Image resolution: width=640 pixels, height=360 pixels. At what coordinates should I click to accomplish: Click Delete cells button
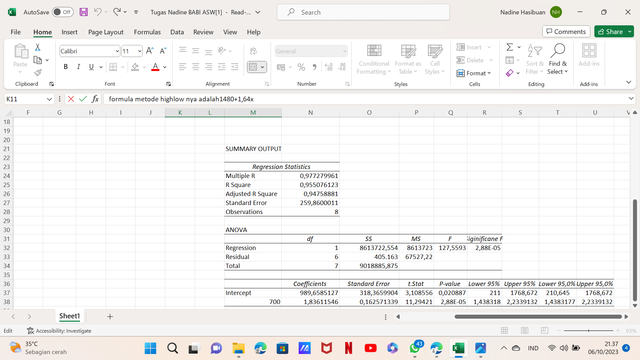pos(474,60)
